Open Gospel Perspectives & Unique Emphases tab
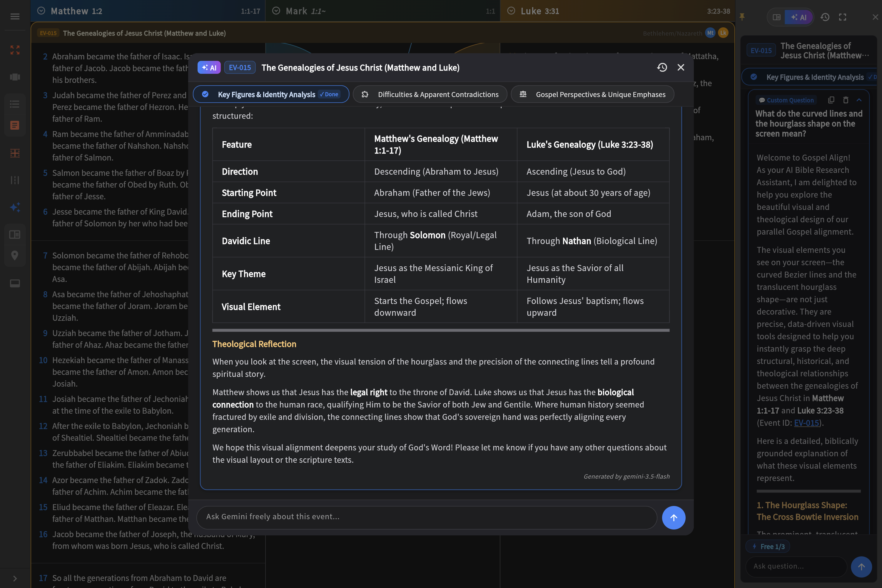This screenshot has height=588, width=882. click(x=592, y=94)
